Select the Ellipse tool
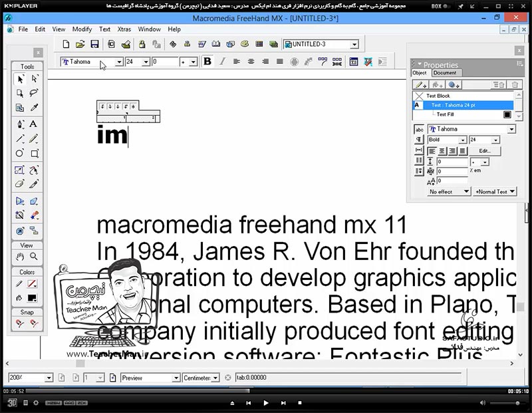This screenshot has height=413, width=532. (20, 153)
